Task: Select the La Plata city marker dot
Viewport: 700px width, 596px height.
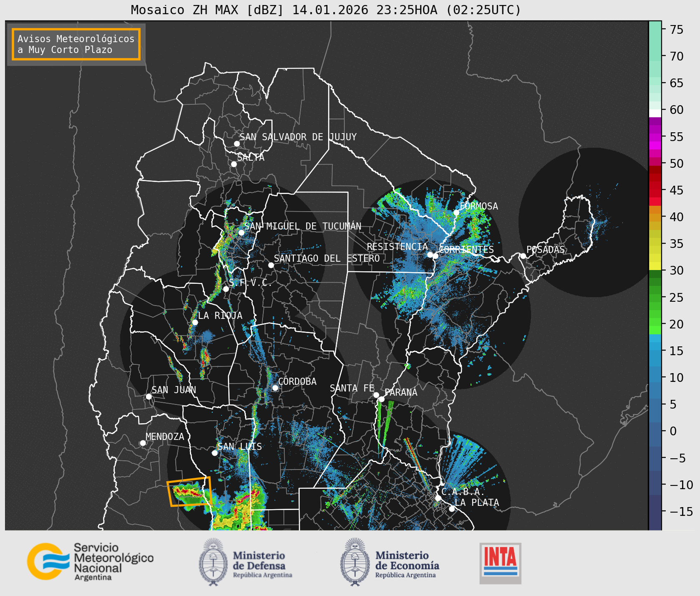Action: [x=452, y=508]
